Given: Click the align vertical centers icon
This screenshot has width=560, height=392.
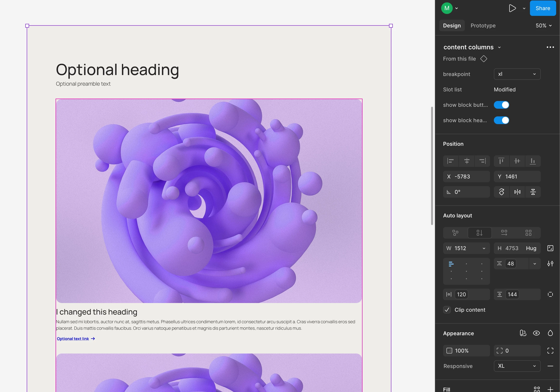Looking at the screenshot, I should pos(517,161).
